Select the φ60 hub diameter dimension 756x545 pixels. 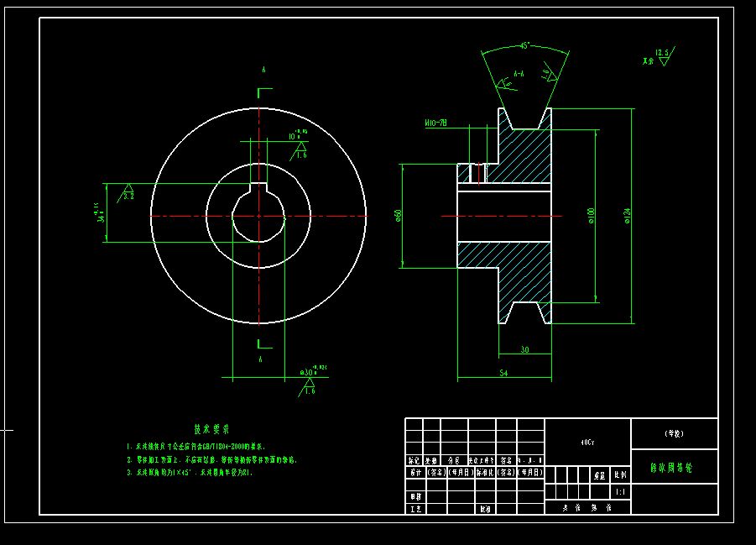coord(398,215)
